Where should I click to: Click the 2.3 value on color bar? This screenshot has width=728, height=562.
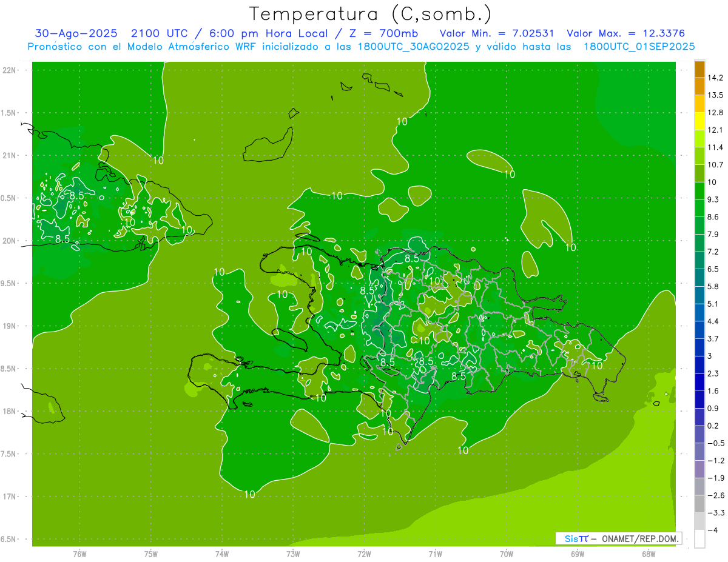coord(713,373)
